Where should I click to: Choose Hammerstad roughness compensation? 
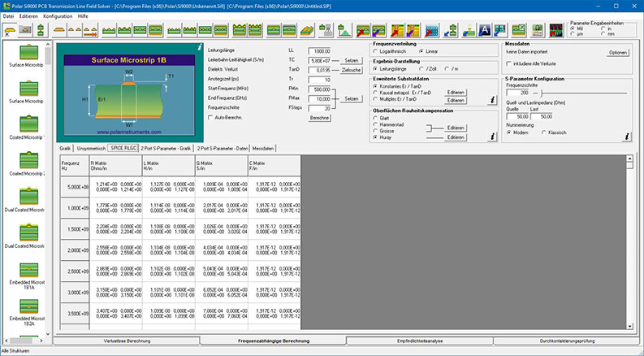[377, 123]
